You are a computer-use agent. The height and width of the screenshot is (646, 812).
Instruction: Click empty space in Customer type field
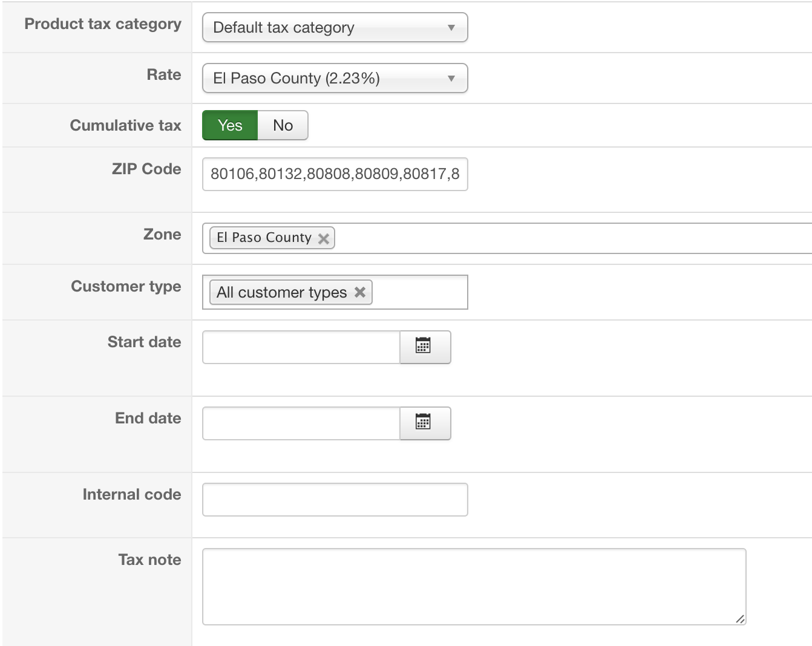pos(419,292)
